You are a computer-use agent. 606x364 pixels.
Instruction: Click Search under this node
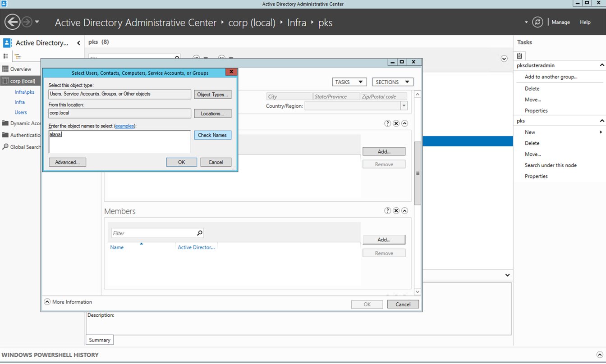coord(551,165)
